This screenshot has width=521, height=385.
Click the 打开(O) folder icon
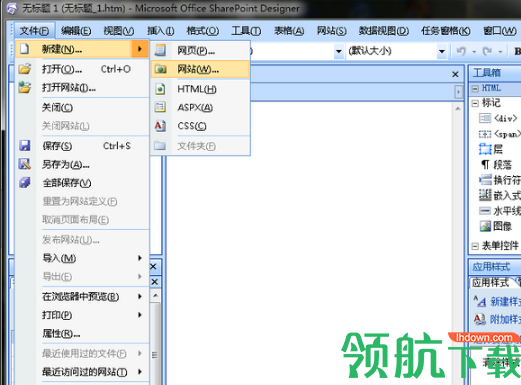pos(25,69)
